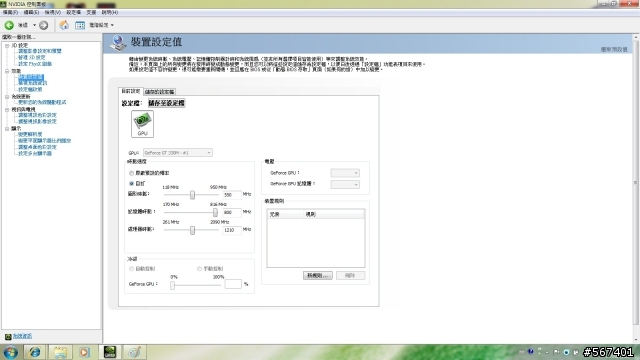Open Windows Explorer folder from the taskbar
This screenshot has width=640, height=360.
[60, 352]
